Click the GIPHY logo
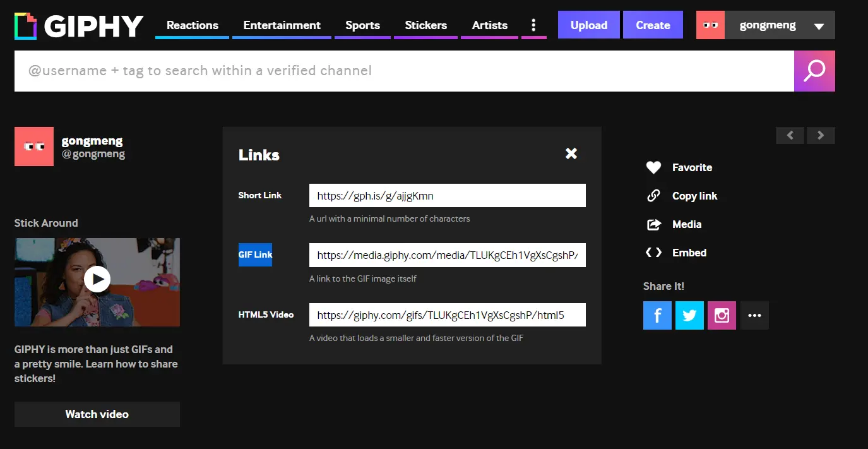This screenshot has height=449, width=868. pos(79,26)
